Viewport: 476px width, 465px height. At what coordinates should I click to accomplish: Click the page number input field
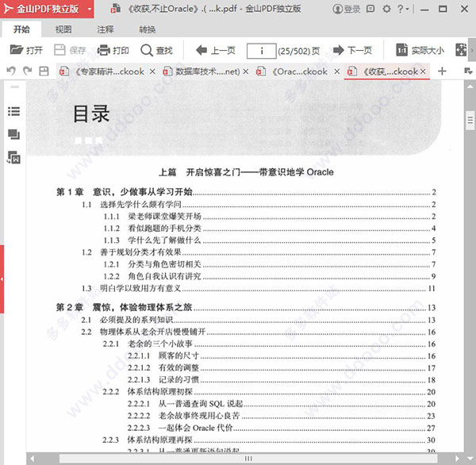(261, 51)
